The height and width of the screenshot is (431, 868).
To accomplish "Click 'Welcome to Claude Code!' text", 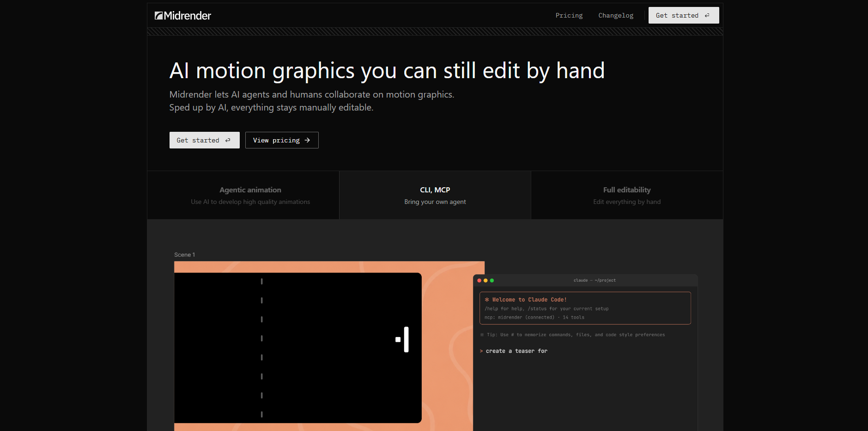I will point(529,300).
